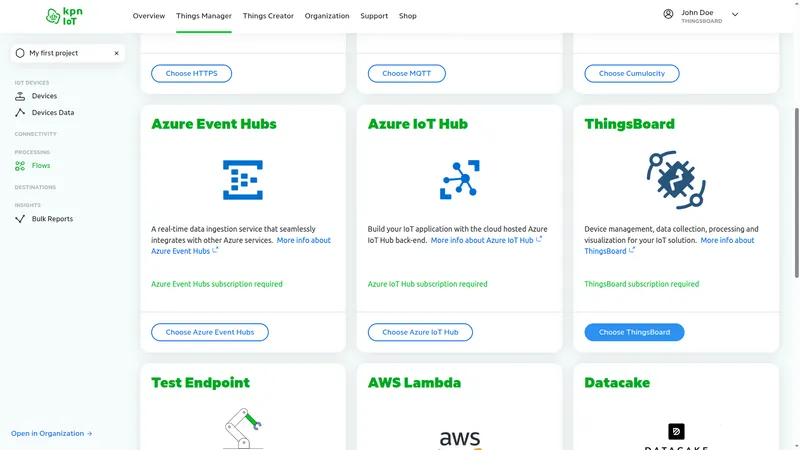Screen dimensions: 800x450
Task: Open Devices Data in the sidebar
Action: click(53, 113)
